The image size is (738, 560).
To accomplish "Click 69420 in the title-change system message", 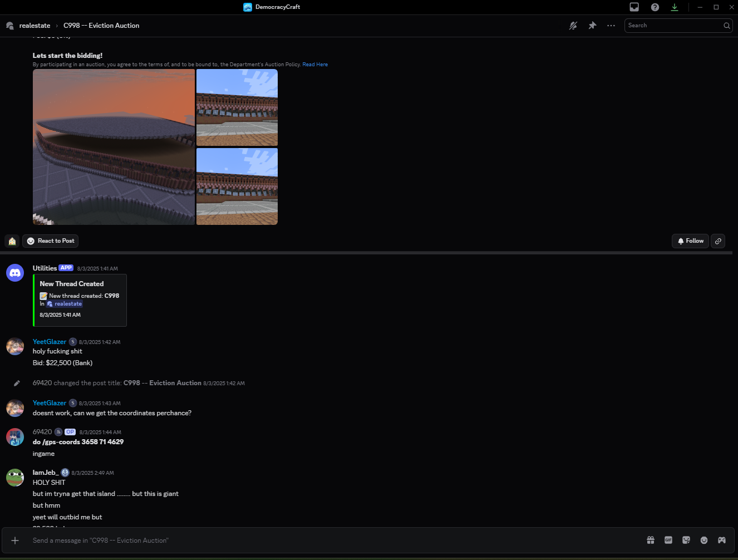I will click(x=42, y=383).
